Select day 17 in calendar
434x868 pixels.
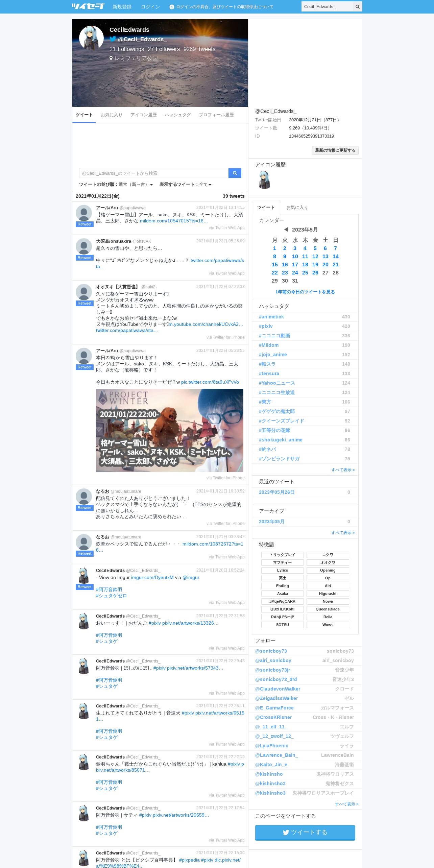point(295,264)
